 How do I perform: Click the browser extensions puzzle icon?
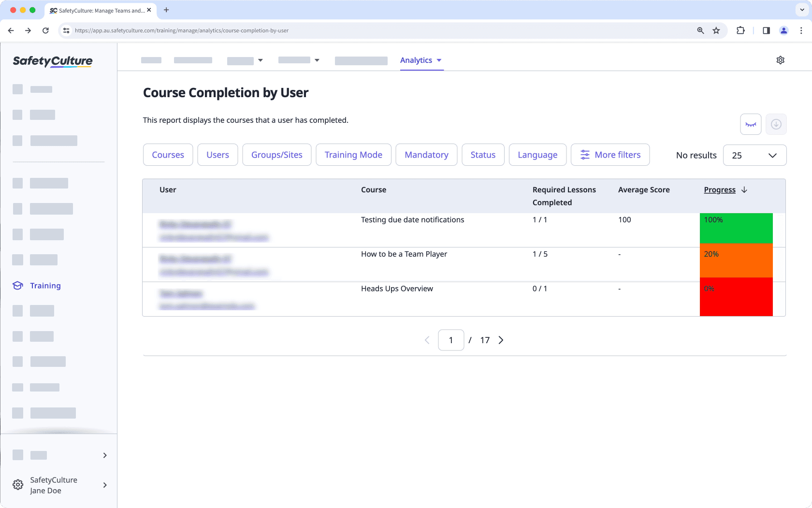pyautogui.click(x=740, y=30)
